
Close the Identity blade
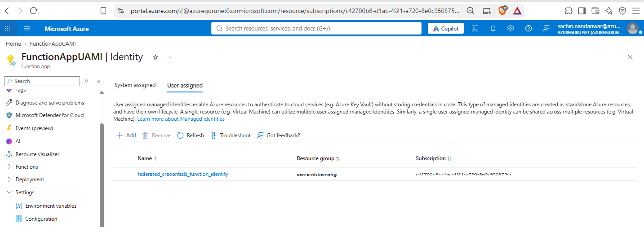[630, 57]
